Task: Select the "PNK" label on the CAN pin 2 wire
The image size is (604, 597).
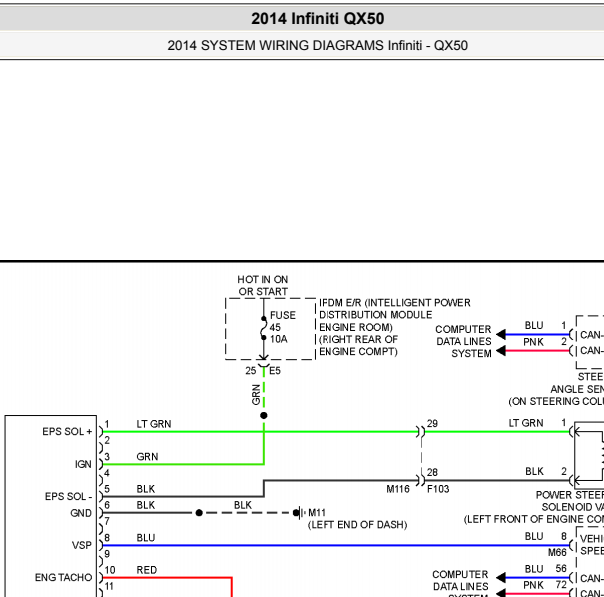Action: pyautogui.click(x=533, y=342)
